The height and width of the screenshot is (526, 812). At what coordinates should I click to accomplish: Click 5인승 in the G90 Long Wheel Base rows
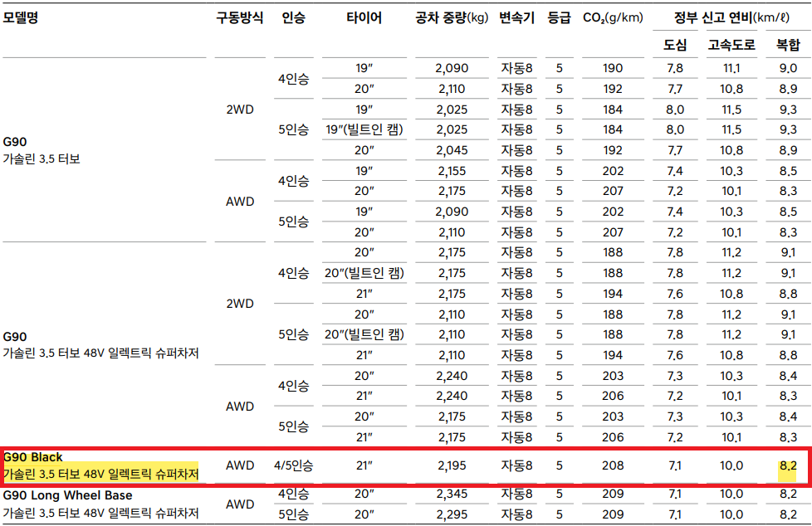(x=293, y=514)
